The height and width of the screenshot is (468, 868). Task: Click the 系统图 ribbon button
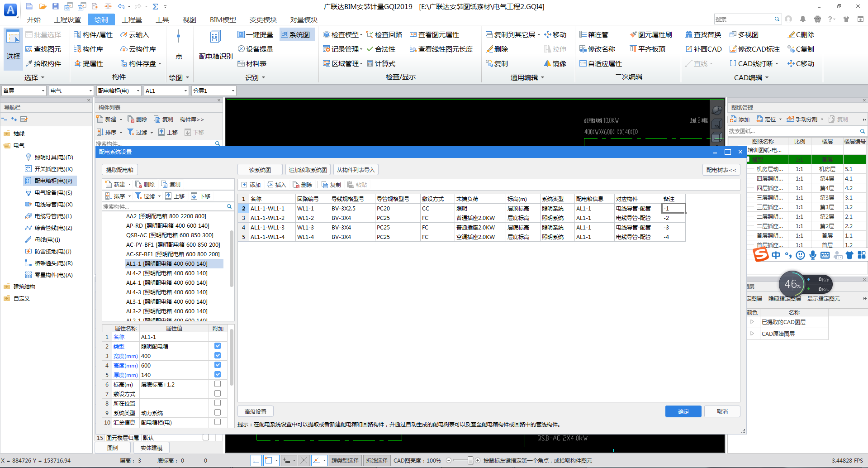tap(296, 34)
